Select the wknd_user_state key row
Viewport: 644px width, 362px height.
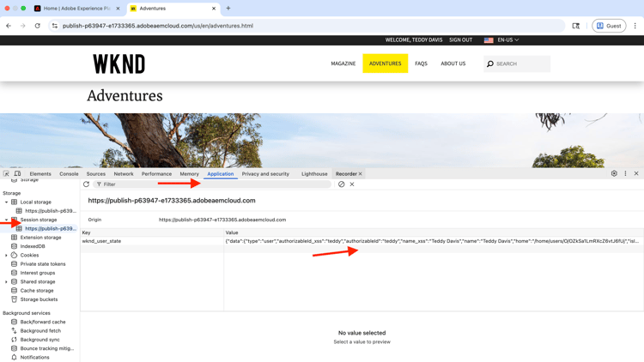(361, 241)
